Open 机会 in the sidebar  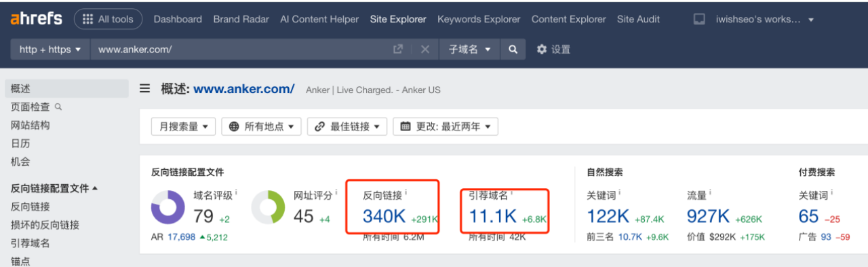[20, 162]
